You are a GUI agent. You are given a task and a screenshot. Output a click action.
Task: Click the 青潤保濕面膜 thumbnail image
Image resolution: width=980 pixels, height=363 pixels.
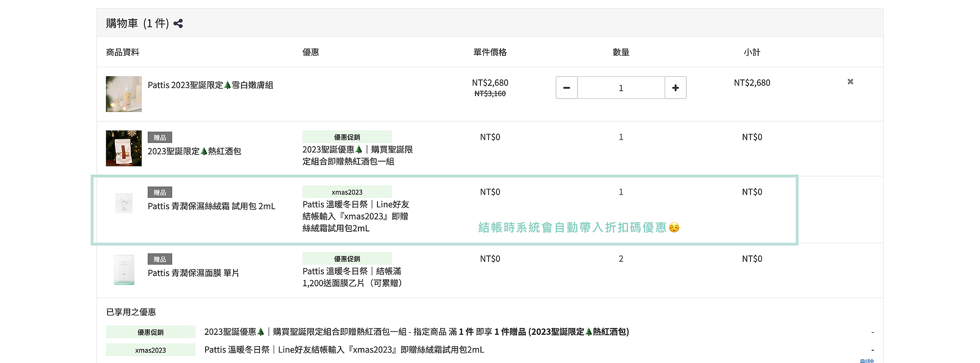click(x=123, y=270)
